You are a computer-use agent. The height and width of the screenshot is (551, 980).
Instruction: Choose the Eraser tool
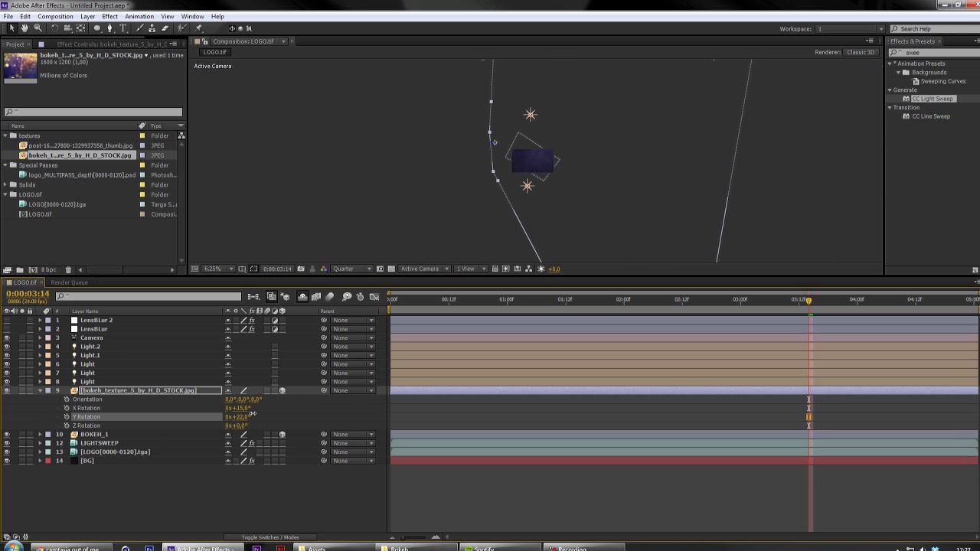[x=165, y=28]
